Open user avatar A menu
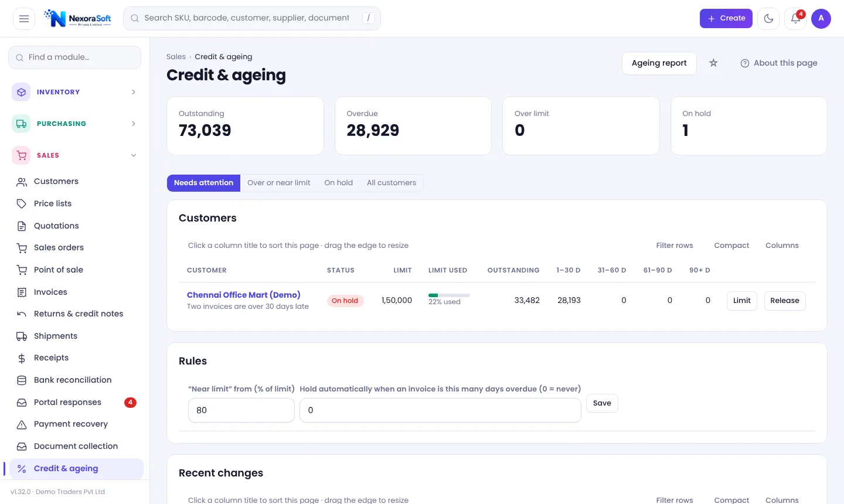 coord(821,19)
